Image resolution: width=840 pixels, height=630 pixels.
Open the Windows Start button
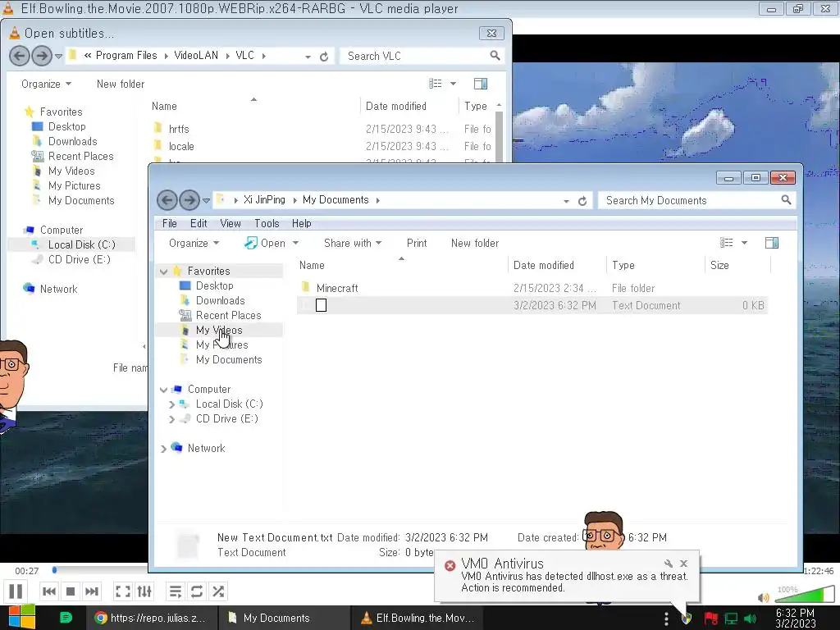click(21, 617)
